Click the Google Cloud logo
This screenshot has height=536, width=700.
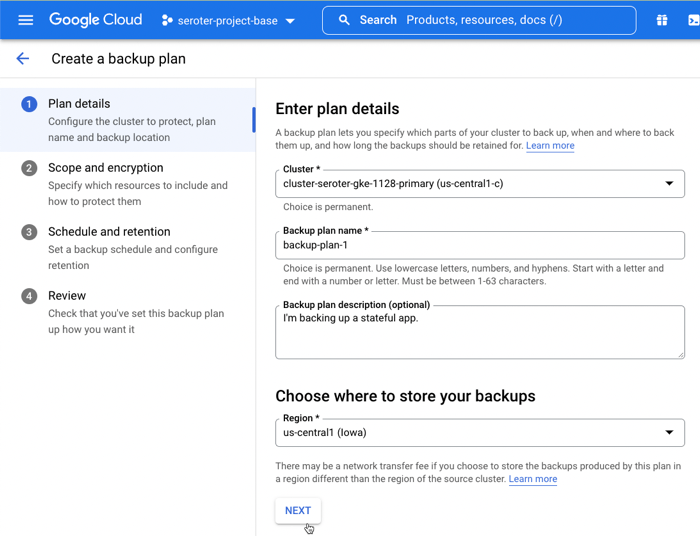tap(96, 20)
